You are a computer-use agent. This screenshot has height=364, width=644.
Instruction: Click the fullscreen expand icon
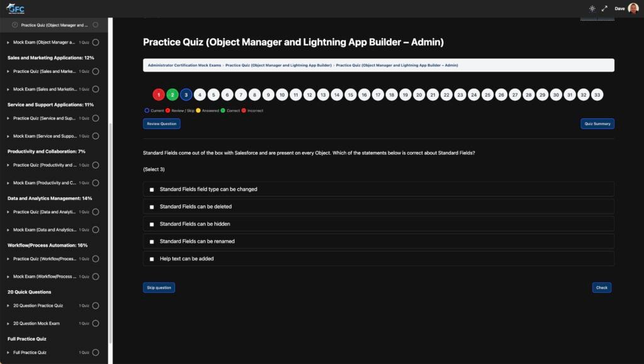coord(604,9)
